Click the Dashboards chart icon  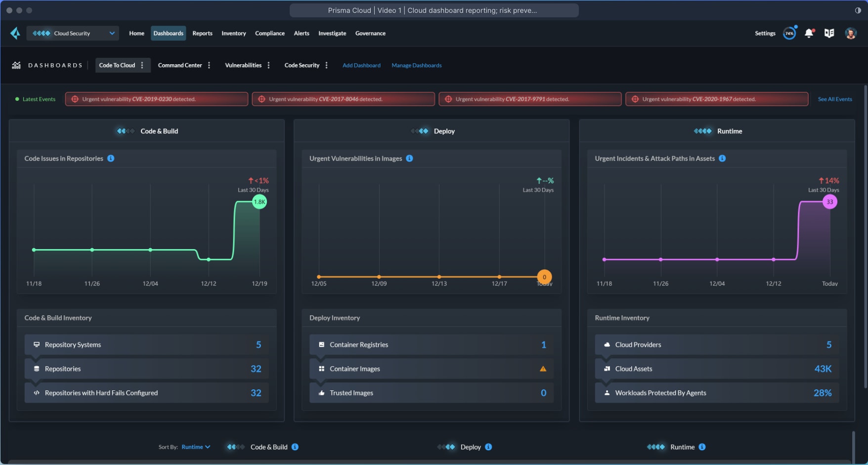(x=16, y=65)
